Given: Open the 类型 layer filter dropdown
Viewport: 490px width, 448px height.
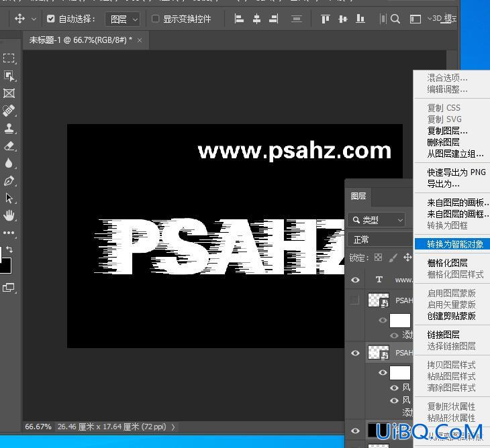Looking at the screenshot, I should tap(377, 220).
